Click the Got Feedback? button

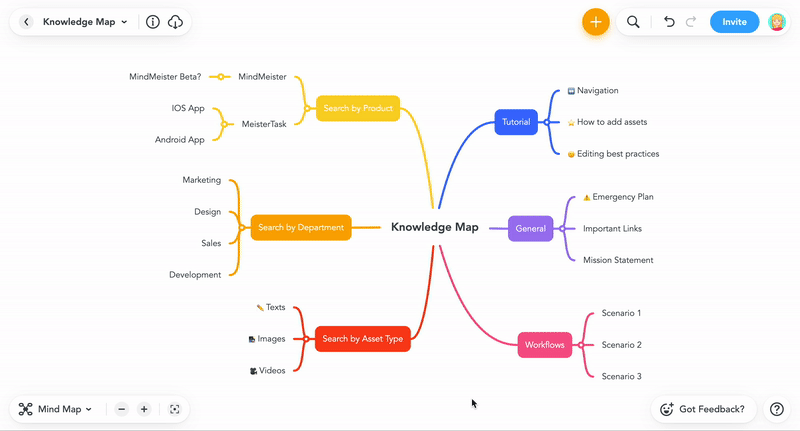(x=703, y=409)
